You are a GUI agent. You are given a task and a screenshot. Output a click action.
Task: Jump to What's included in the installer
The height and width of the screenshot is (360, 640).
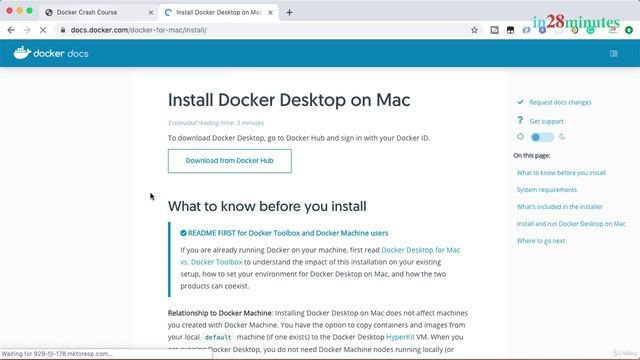[x=559, y=207]
